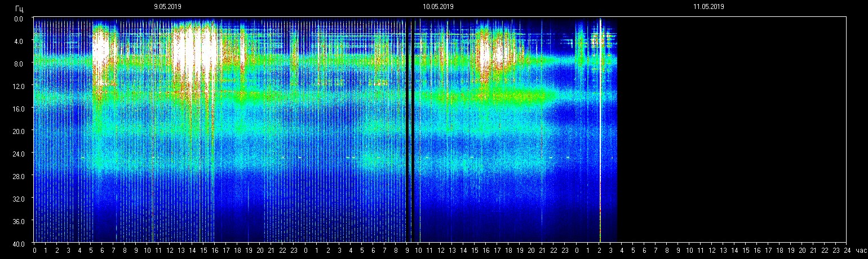Select the 32.0 frequency axis label
Screen dimensions: 868x259
pos(17,199)
